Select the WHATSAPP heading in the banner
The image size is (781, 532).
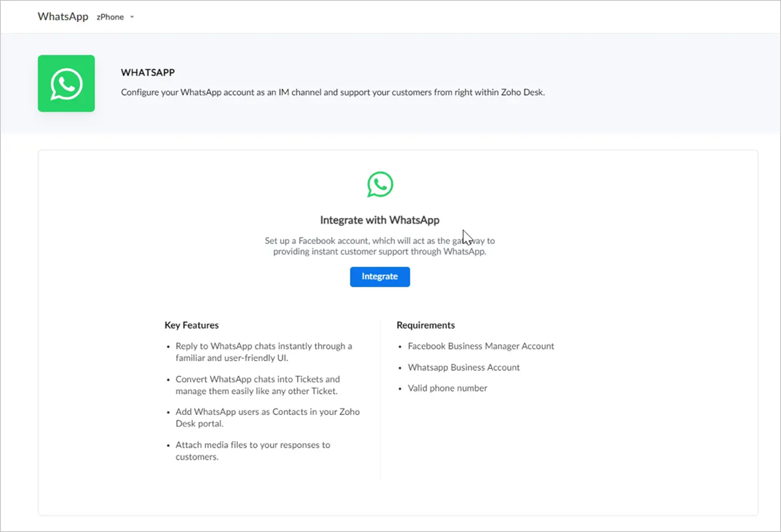click(148, 72)
